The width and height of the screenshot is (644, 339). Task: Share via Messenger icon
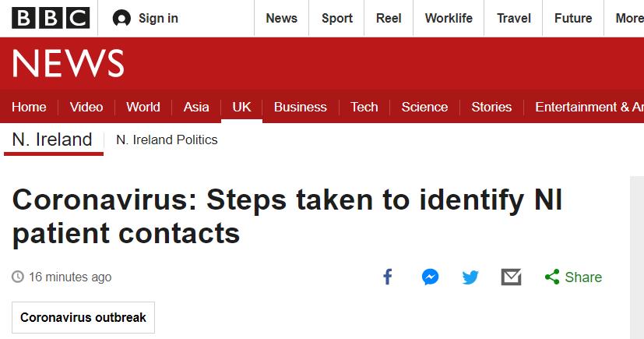click(x=430, y=277)
